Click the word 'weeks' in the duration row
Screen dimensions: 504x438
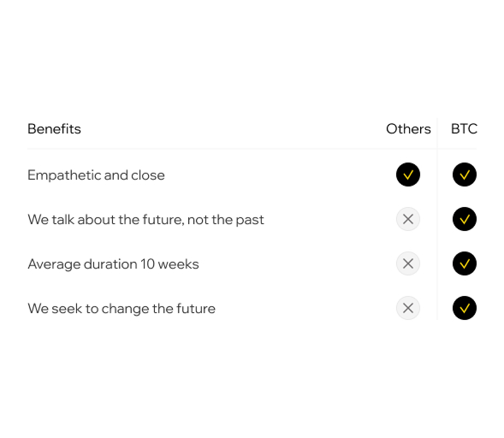pos(178,264)
